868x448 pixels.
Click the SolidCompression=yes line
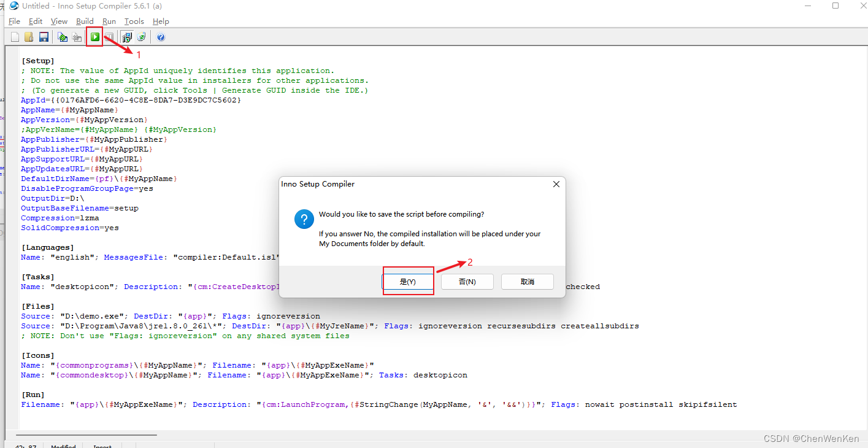[x=70, y=228]
